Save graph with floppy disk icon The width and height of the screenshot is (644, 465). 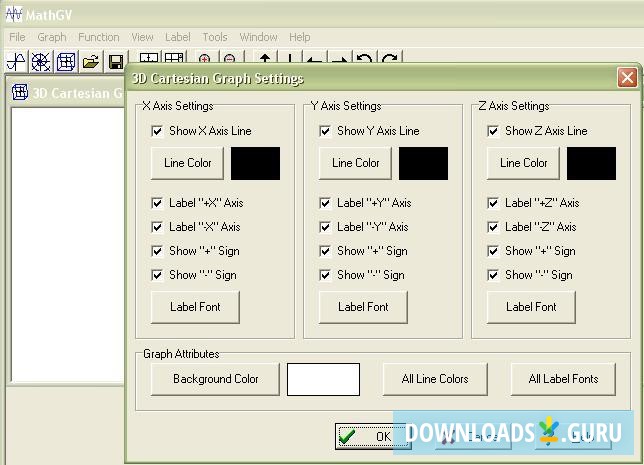pyautogui.click(x=116, y=62)
